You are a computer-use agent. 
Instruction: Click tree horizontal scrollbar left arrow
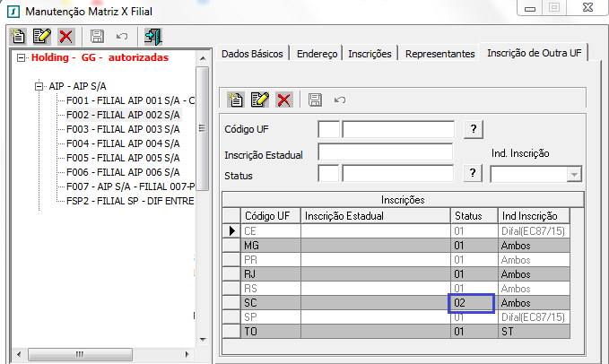(19, 354)
